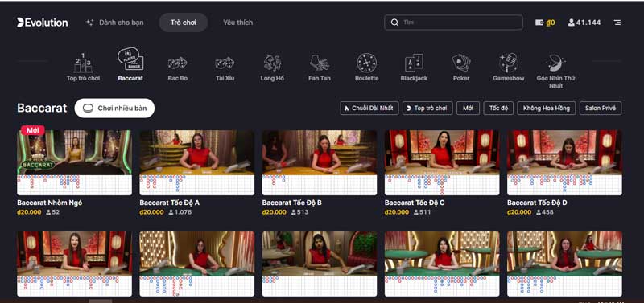Open the Blackjack cards category

point(414,68)
